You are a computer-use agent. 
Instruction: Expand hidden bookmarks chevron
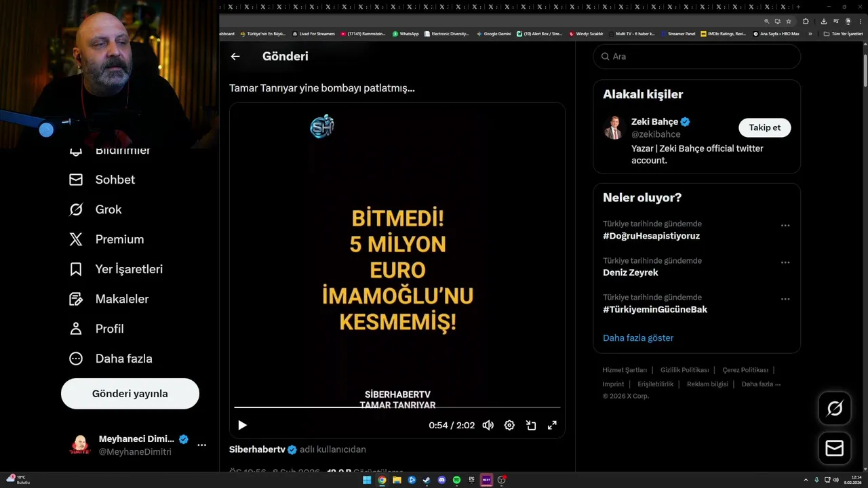click(810, 33)
